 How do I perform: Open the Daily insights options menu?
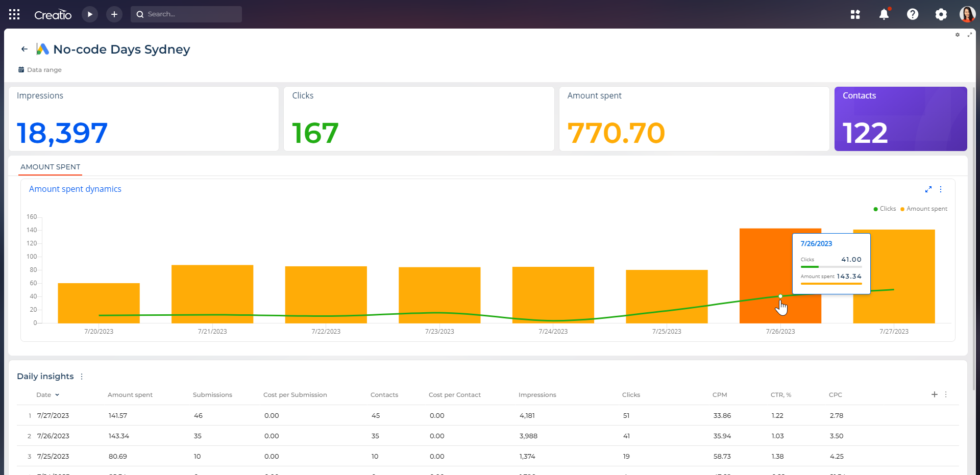82,377
